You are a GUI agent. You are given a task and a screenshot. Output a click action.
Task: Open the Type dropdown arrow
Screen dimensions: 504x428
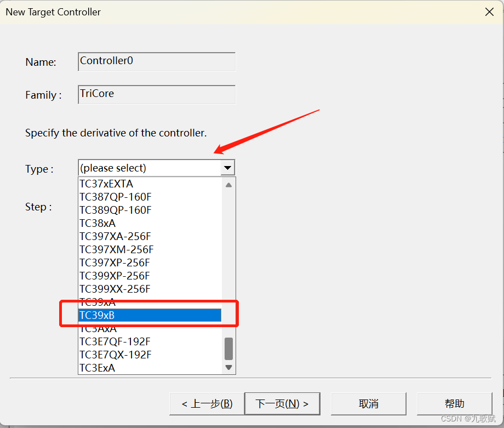coord(227,168)
